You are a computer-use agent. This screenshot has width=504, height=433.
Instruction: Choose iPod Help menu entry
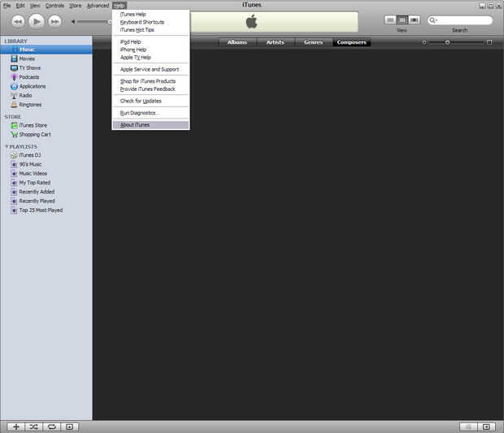point(150,42)
